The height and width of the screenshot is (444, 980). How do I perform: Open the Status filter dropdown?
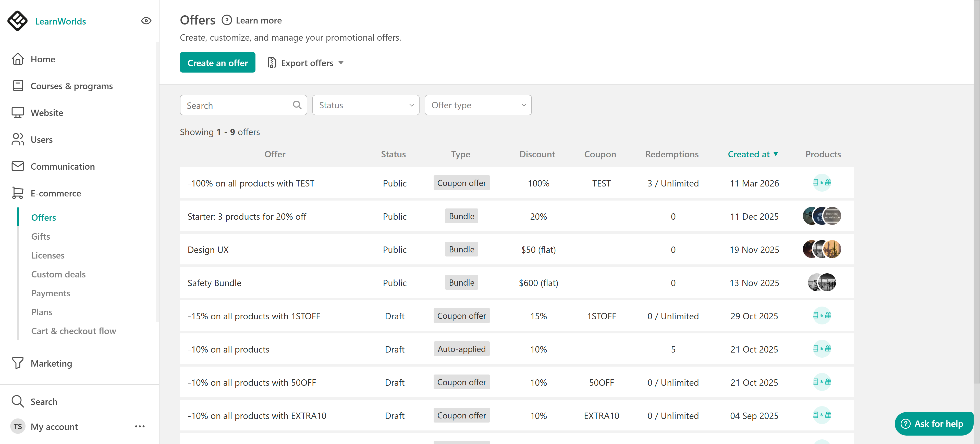click(366, 105)
